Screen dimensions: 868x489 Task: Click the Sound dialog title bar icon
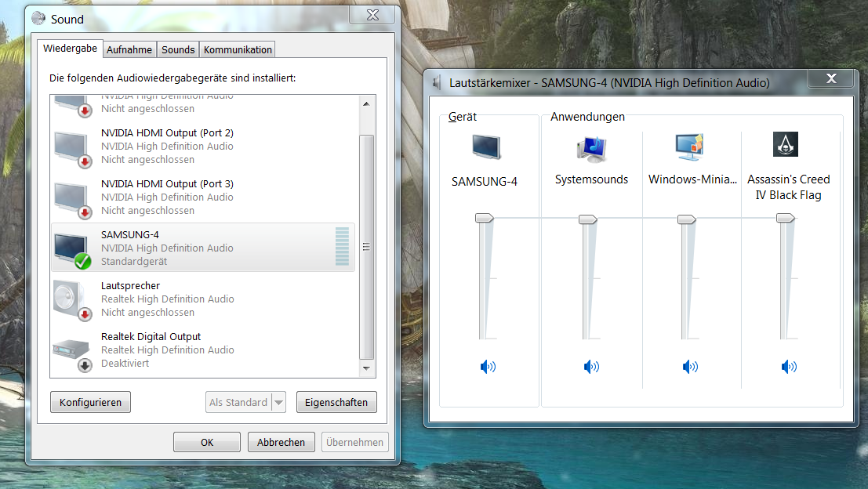click(x=38, y=19)
